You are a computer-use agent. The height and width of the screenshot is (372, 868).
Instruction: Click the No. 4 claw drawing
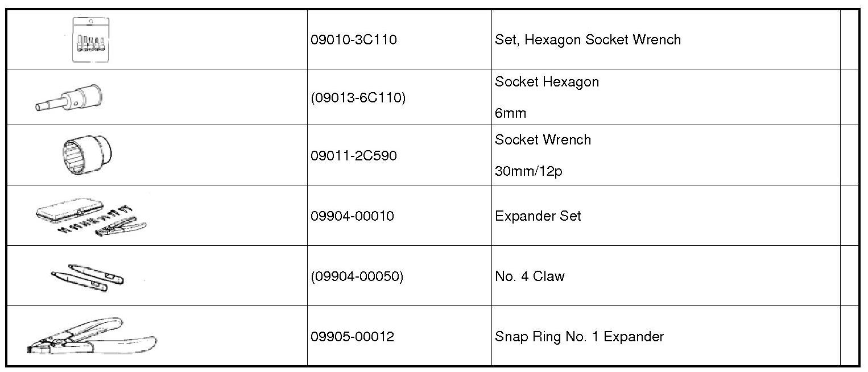click(88, 276)
